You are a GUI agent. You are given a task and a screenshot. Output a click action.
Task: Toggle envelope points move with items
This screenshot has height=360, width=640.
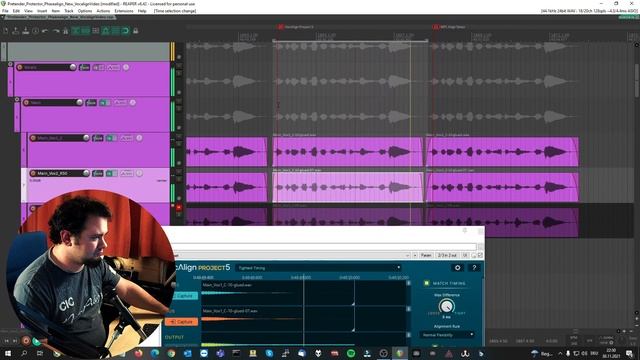[x=106, y=31]
